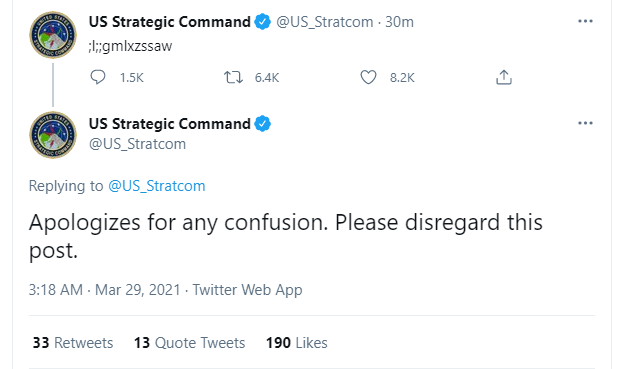Retweet the ;l;;gmlxzssaw tweet

pyautogui.click(x=233, y=77)
